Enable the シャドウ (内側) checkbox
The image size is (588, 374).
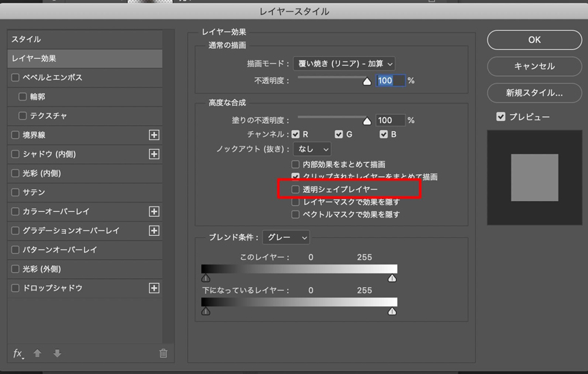coord(15,154)
